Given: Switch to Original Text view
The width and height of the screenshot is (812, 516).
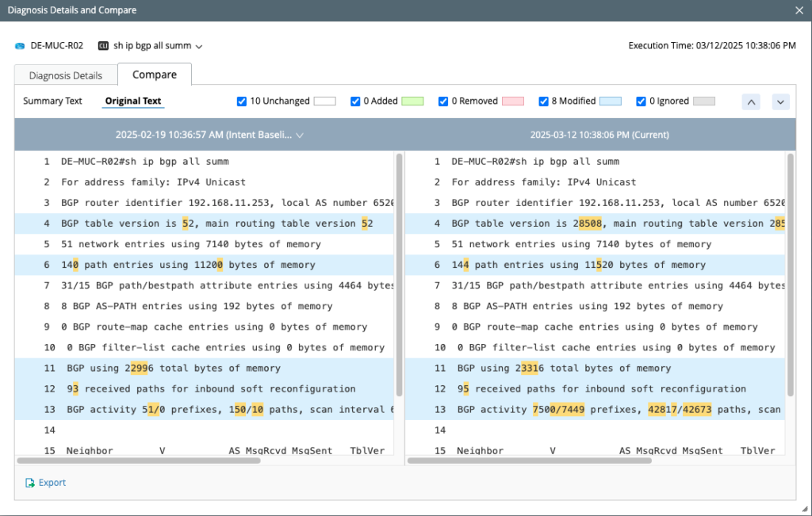Looking at the screenshot, I should point(133,101).
